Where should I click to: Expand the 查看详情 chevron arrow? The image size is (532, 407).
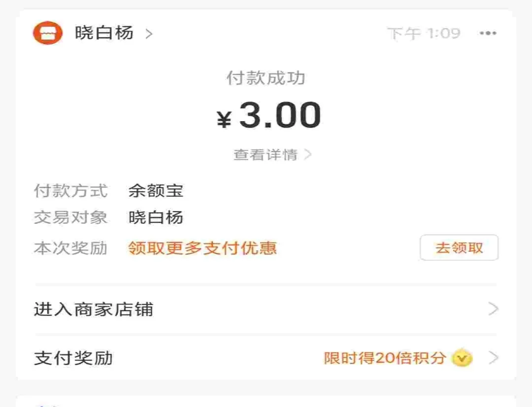point(308,154)
